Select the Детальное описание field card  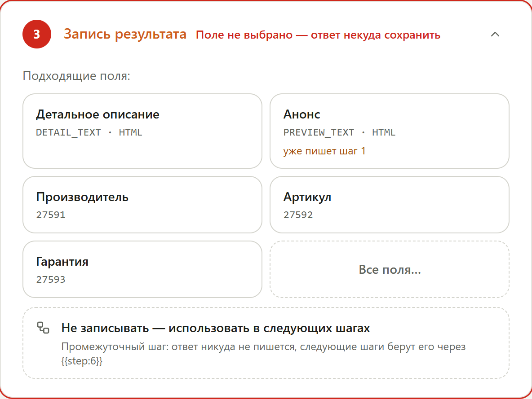(142, 131)
